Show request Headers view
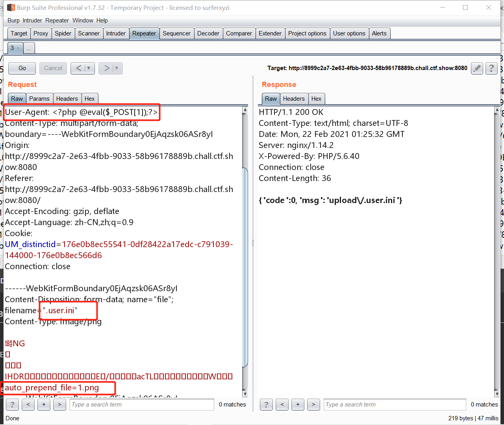Viewport: 504px width, 425px height. click(x=67, y=99)
